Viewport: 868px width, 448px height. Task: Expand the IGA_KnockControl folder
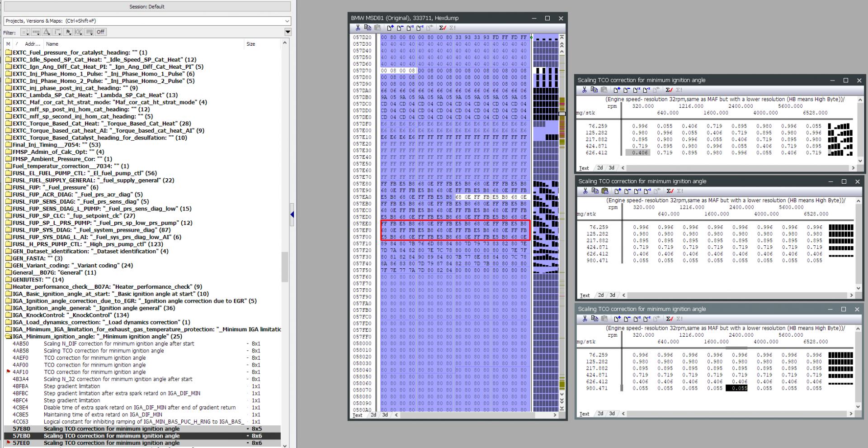9,315
